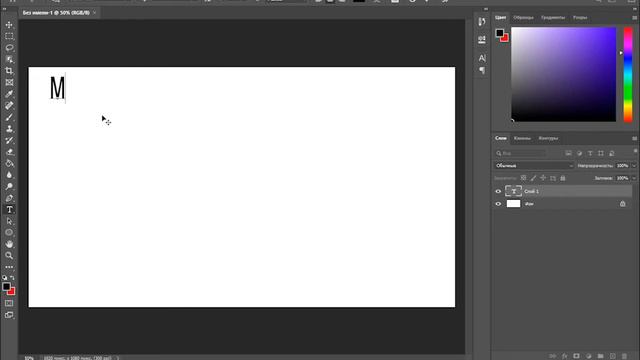This screenshot has height=360, width=640.
Task: Select the Eraser tool
Action: coord(9,152)
